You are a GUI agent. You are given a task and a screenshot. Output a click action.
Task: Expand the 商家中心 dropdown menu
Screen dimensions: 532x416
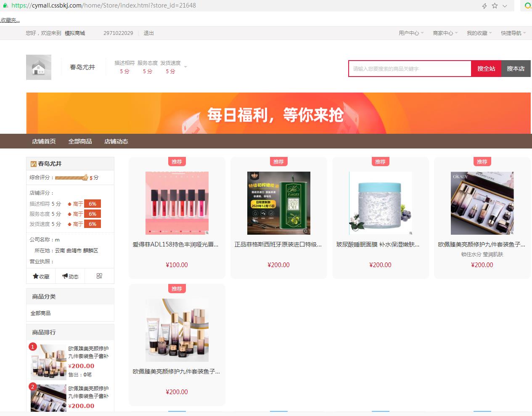[445, 33]
